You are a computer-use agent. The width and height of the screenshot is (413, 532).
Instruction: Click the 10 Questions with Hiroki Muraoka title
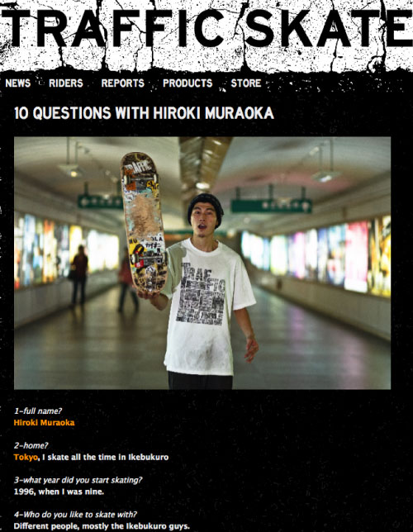pos(144,113)
